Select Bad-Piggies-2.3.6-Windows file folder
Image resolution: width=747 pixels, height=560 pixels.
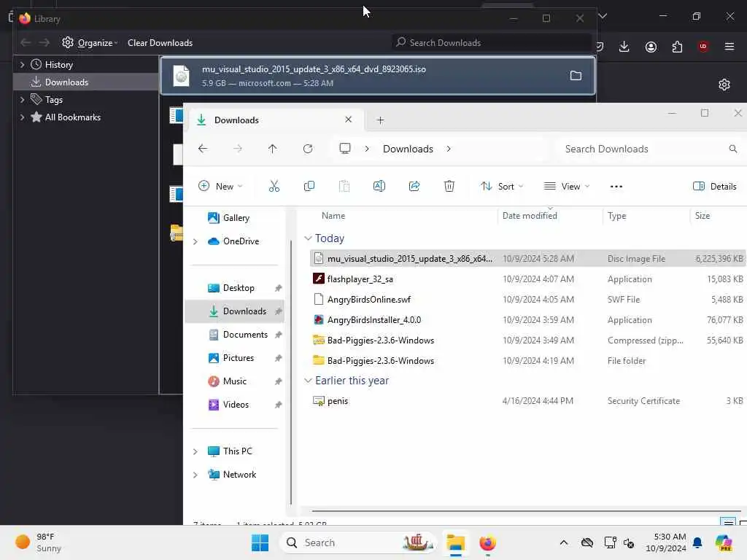(x=527, y=361)
